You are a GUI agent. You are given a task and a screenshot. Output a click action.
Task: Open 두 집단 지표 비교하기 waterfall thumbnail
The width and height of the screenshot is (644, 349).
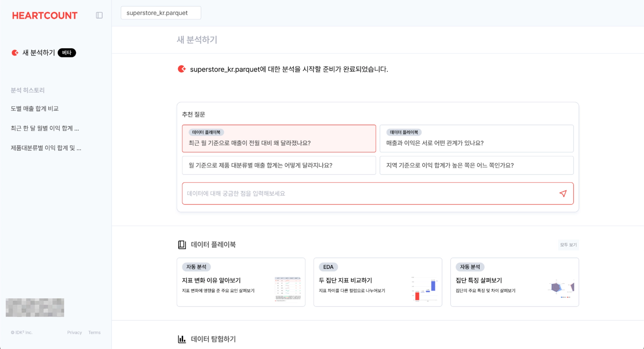[425, 289]
